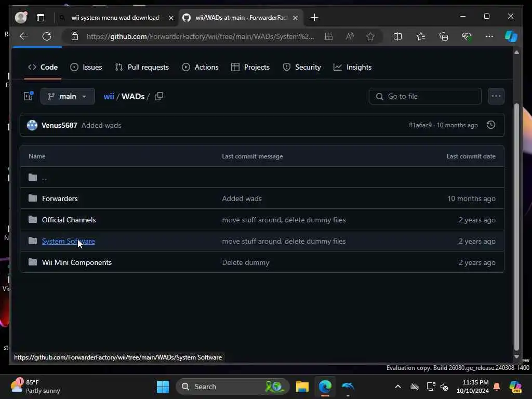Viewport: 532px width, 399px height.
Task: Switch to the Code tab
Action: (43, 67)
